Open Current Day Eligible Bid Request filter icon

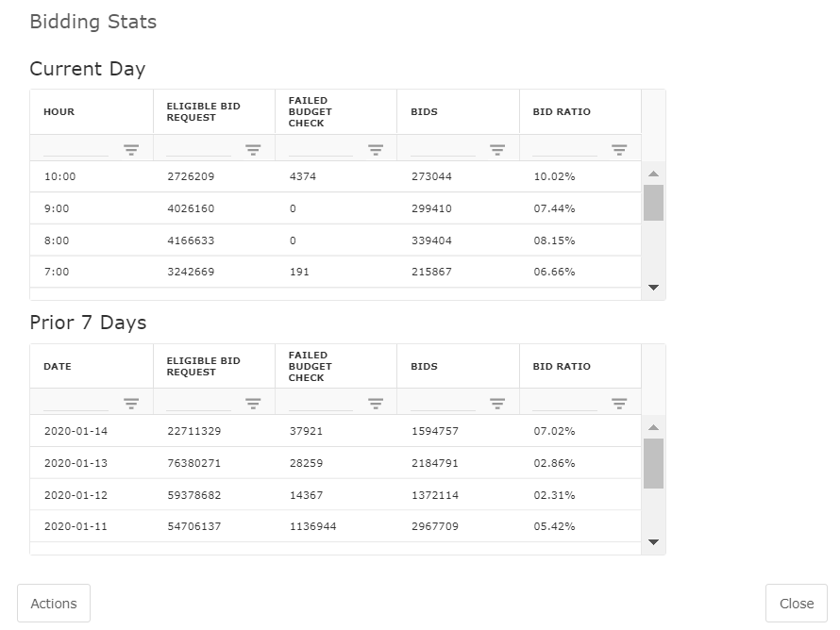[253, 149]
